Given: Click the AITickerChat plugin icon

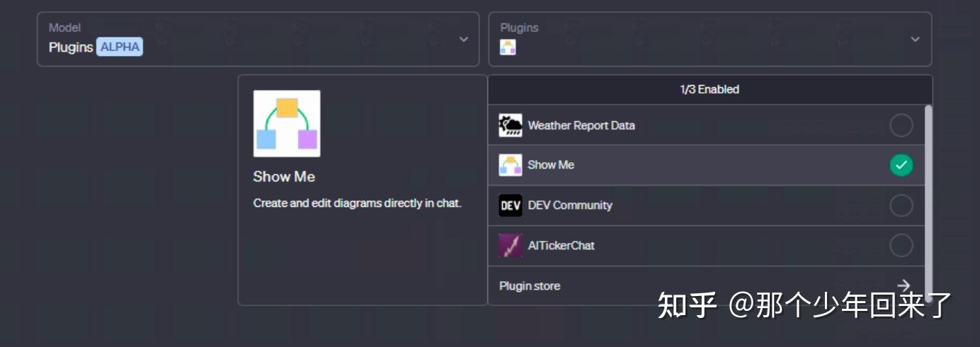Looking at the screenshot, I should (x=510, y=246).
